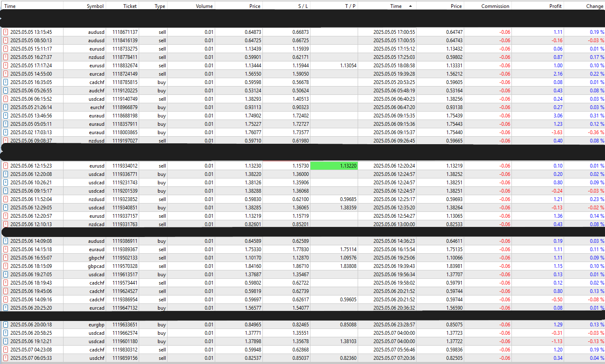
Task: Select the loss value -1.13 in Profit
Action: tap(557, 341)
